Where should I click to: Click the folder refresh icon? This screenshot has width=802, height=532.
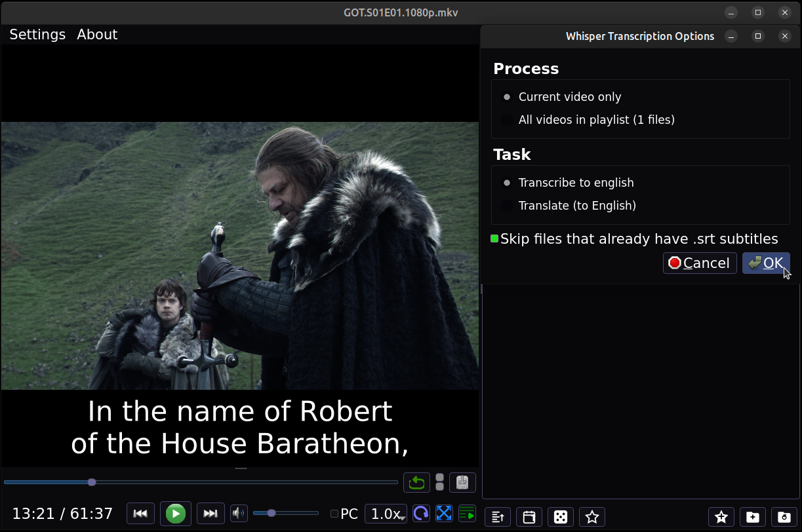tap(784, 517)
